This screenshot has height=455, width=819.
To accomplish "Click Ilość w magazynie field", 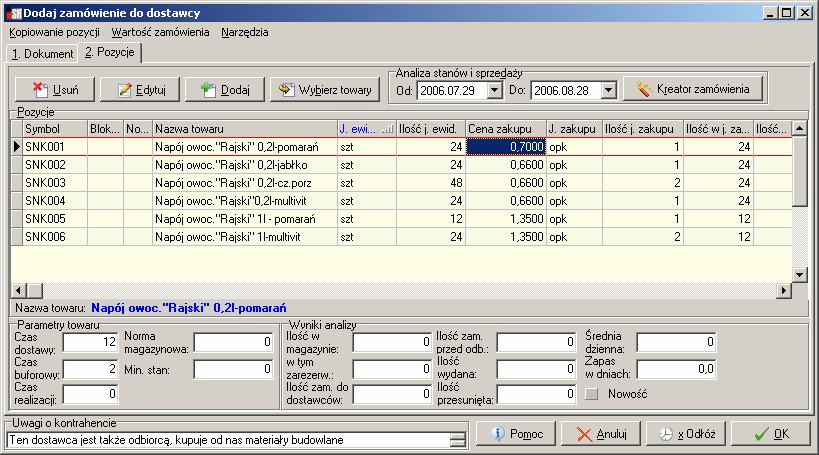I will [x=392, y=342].
